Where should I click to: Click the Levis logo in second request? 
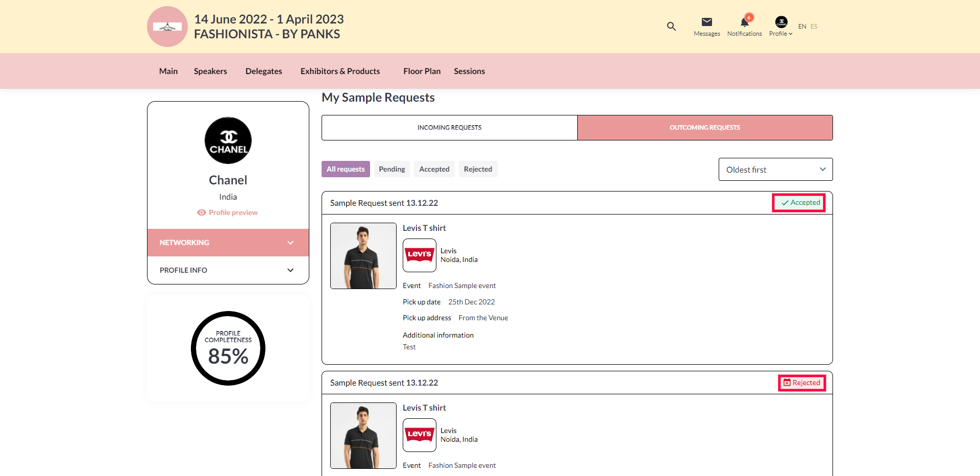coord(420,435)
